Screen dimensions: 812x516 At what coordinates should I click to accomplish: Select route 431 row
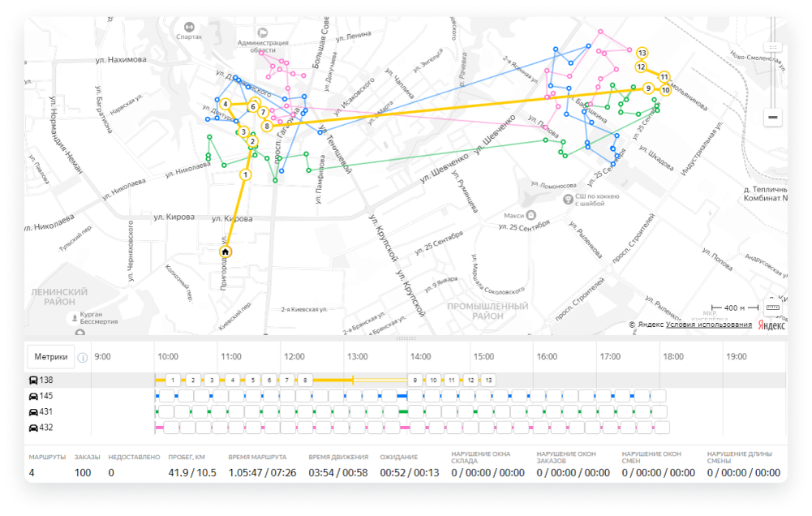tap(406, 412)
